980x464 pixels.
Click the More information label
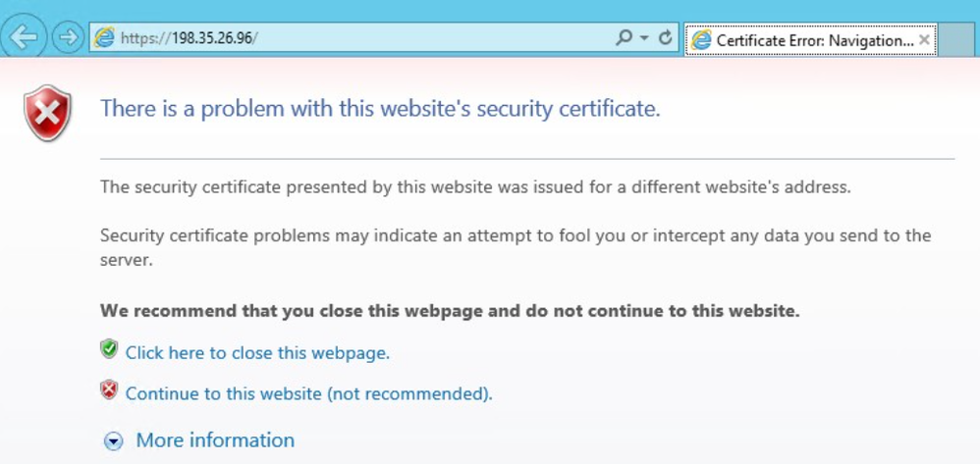[215, 440]
